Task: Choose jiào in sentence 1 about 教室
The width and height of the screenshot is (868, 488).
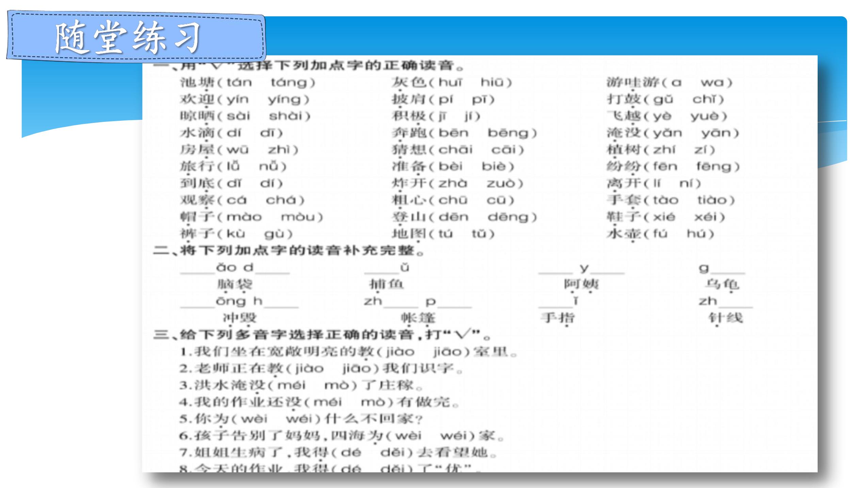Action: pyautogui.click(x=400, y=352)
